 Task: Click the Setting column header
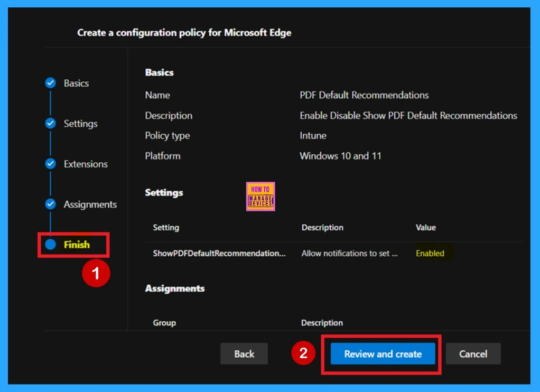click(166, 227)
